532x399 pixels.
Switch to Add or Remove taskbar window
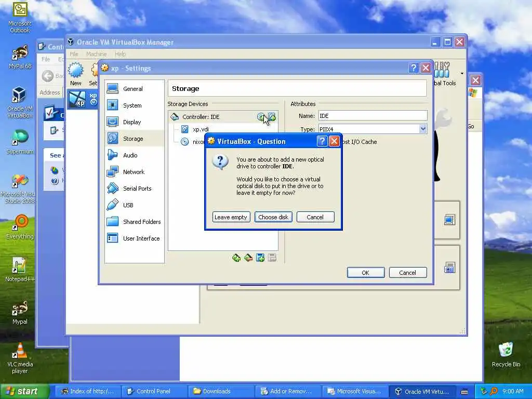point(287,391)
